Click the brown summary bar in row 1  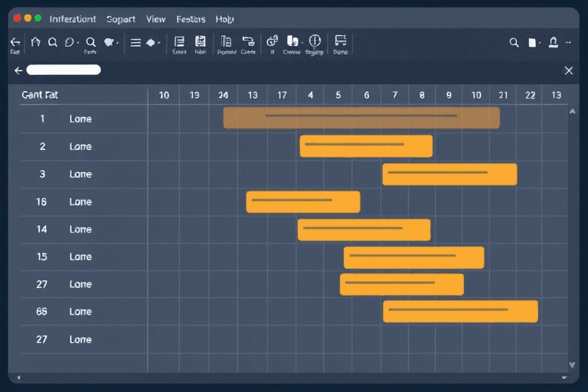(x=361, y=118)
